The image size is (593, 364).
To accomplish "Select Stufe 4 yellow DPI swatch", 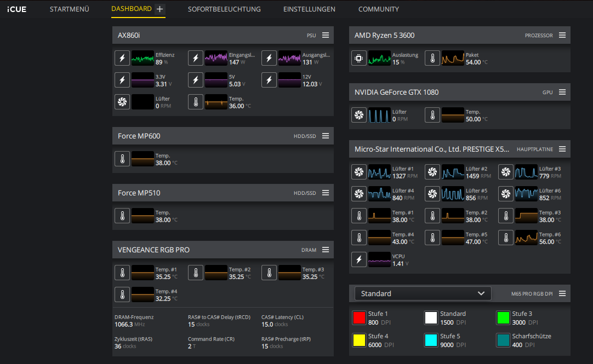I will click(x=359, y=340).
